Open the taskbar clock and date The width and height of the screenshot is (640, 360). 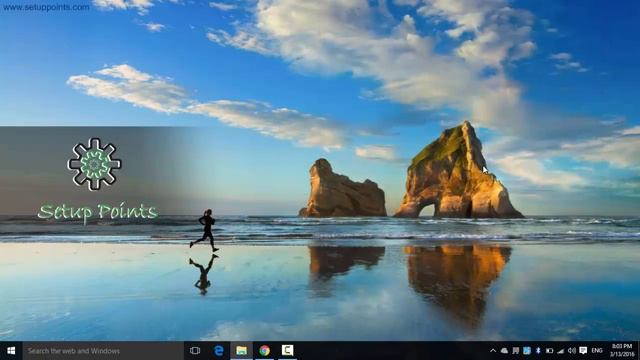click(622, 351)
